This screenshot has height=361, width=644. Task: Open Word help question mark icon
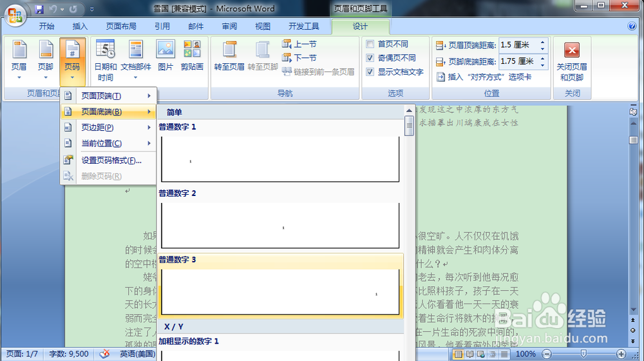[x=632, y=26]
